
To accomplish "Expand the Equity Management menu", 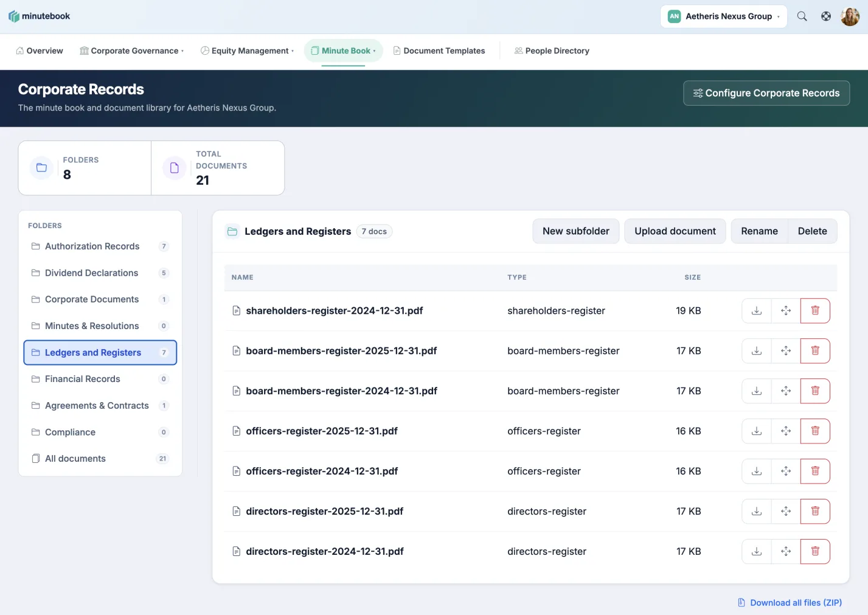I will pos(247,51).
